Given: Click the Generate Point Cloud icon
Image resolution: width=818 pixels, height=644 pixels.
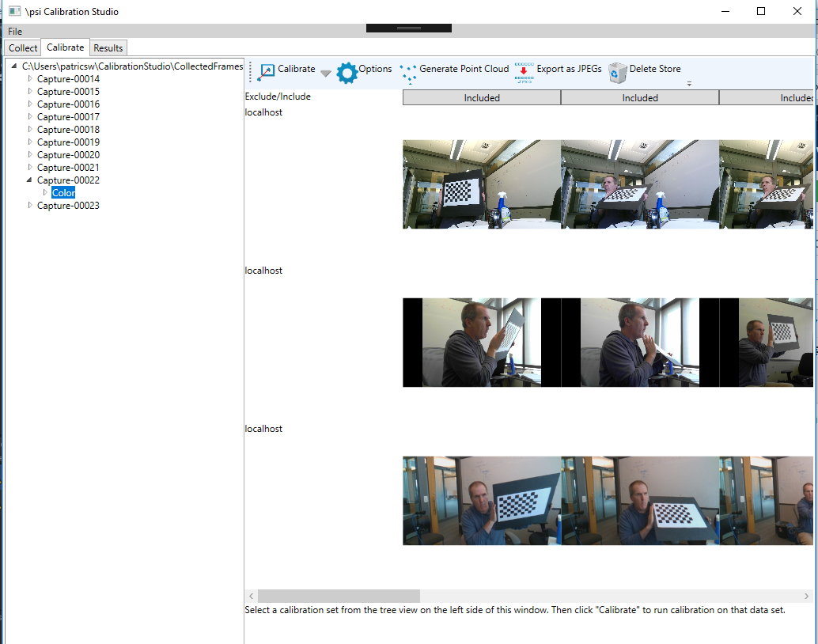Looking at the screenshot, I should pos(408,73).
